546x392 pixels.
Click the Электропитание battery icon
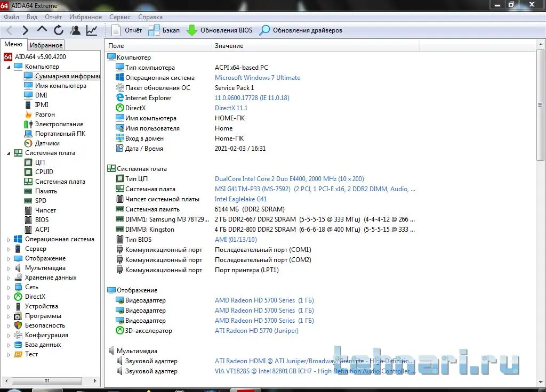tap(28, 124)
